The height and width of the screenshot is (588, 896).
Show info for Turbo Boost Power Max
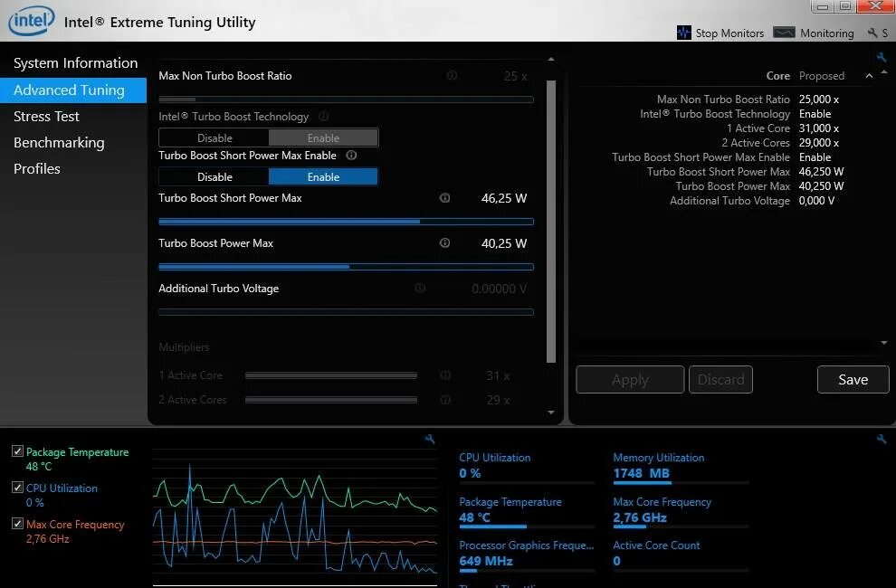(444, 242)
